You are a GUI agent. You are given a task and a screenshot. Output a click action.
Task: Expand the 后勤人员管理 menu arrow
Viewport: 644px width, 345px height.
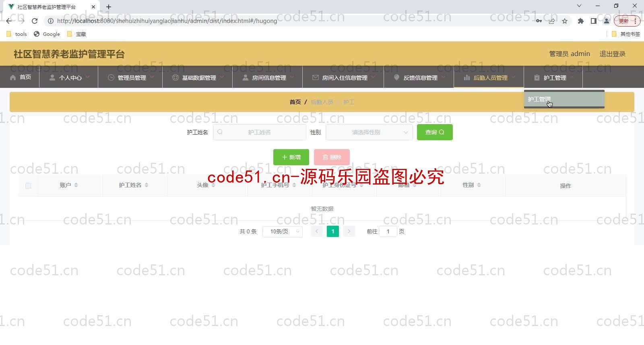513,77
